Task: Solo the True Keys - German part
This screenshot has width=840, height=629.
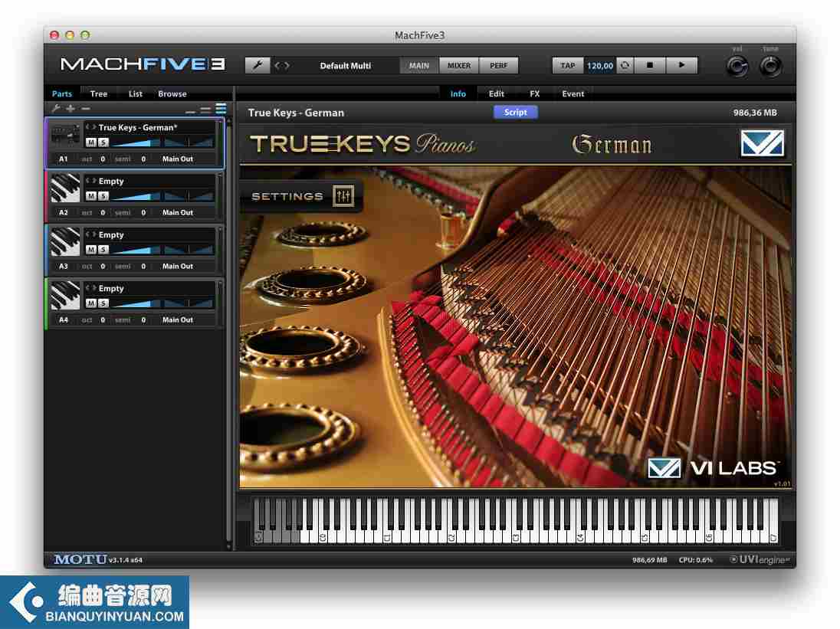Action: 103,143
